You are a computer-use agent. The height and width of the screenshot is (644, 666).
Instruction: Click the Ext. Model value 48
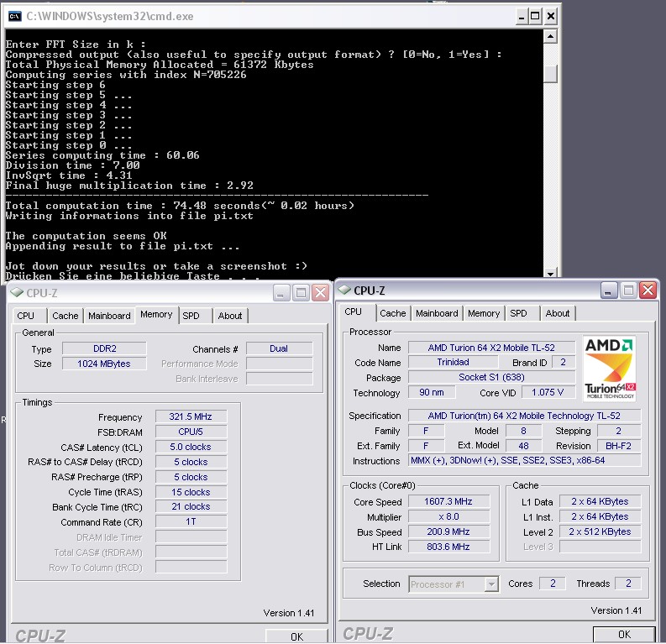pos(524,446)
